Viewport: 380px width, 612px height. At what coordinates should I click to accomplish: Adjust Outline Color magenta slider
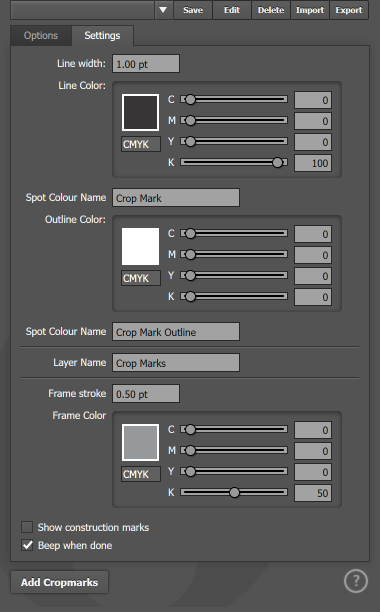pos(234,254)
